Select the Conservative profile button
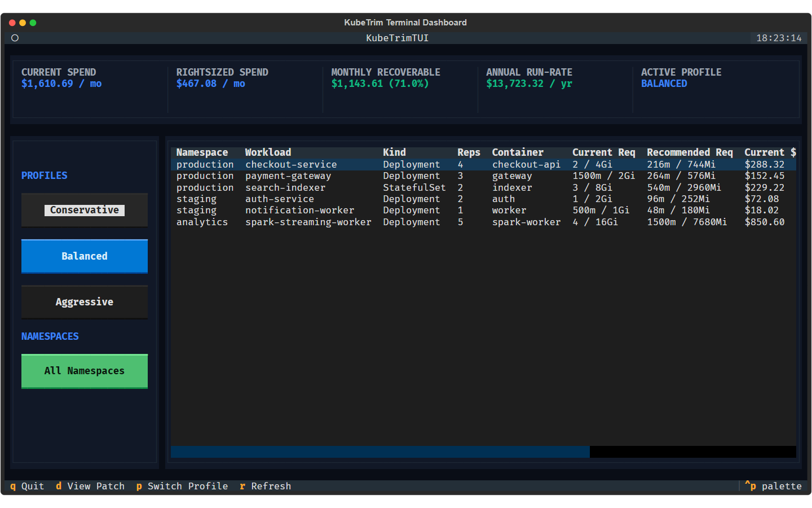Viewport: 812px width, 508px height. 85,210
